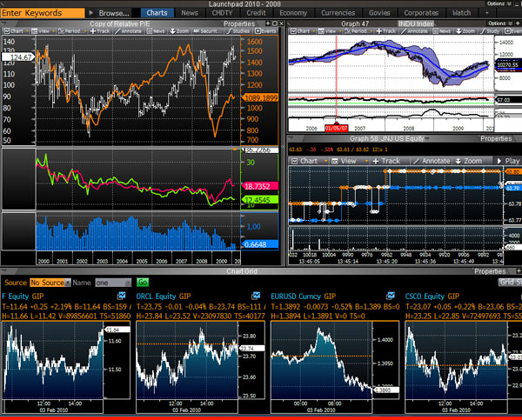This screenshot has width=522, height=420.
Task: Toggle the checkbox next to EURUSD Curncy
Action: pyautogui.click(x=391, y=297)
